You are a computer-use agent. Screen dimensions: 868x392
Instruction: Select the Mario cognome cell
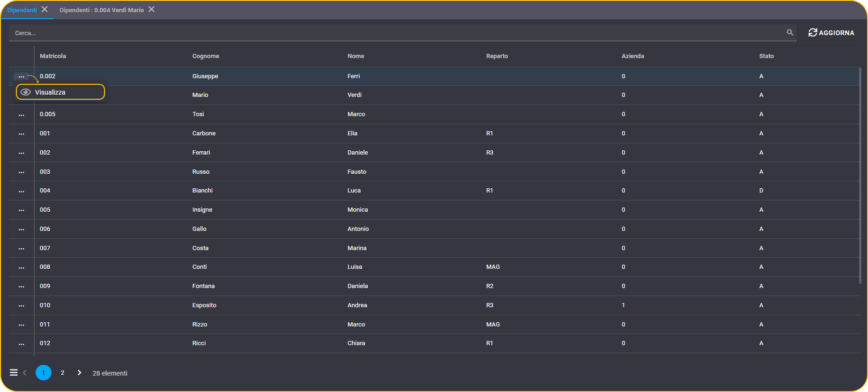pos(200,95)
